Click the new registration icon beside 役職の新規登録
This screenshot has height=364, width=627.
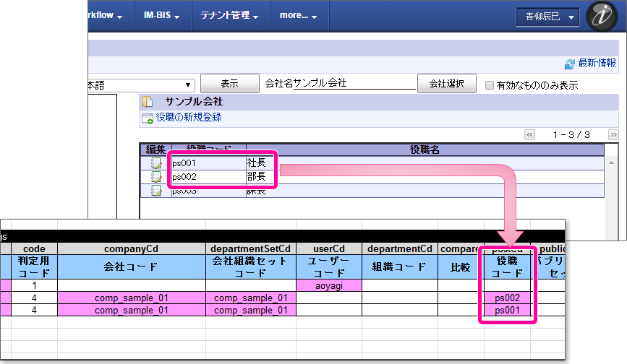[148, 118]
